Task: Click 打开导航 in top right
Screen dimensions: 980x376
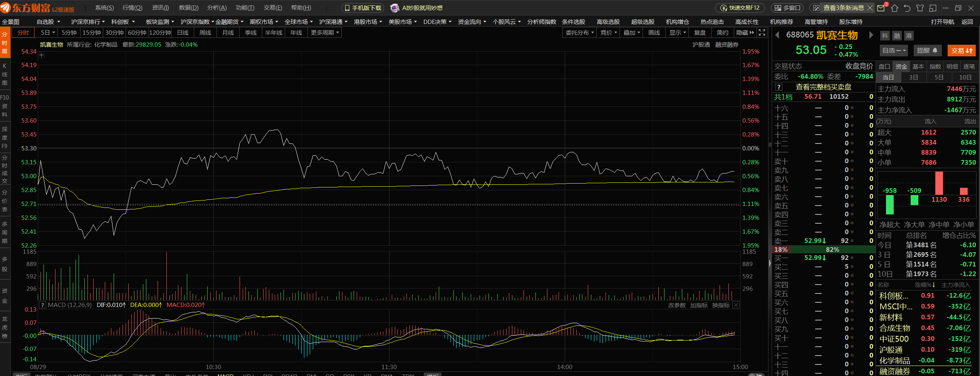Action: tap(943, 22)
